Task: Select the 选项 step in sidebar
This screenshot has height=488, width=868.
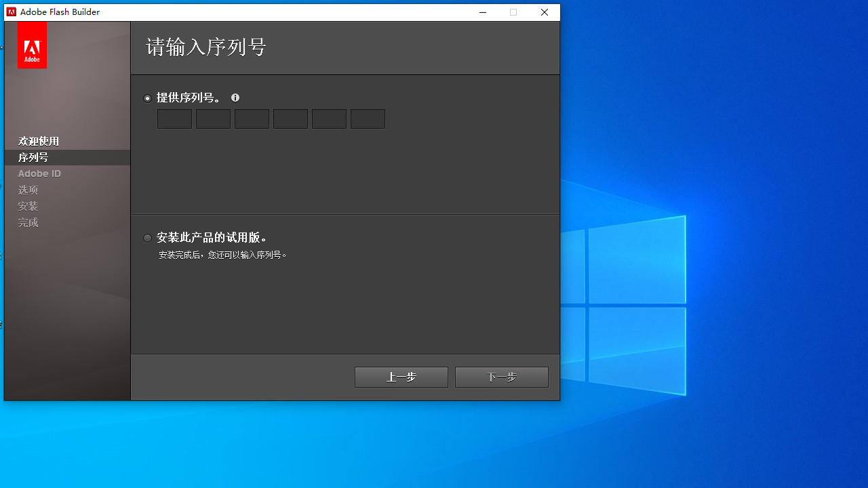Action: 28,189
